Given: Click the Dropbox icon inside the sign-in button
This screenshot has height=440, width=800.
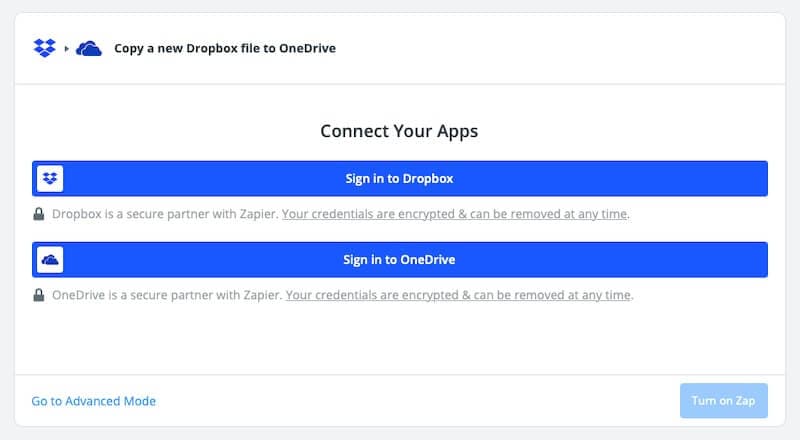Looking at the screenshot, I should pos(50,179).
